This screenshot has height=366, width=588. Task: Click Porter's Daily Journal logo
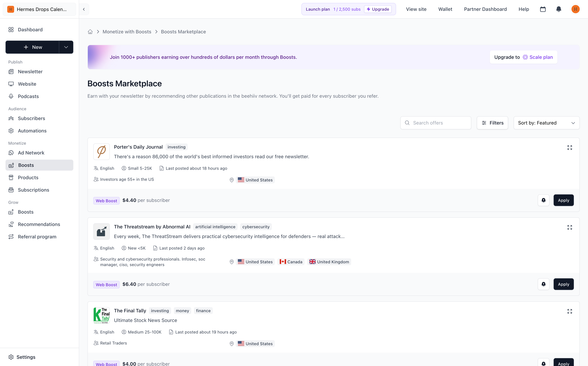pyautogui.click(x=102, y=152)
